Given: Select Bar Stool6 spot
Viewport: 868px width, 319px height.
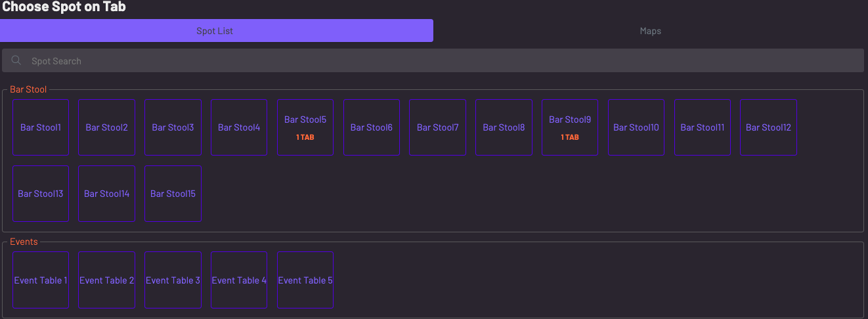Looking at the screenshot, I should click(372, 127).
